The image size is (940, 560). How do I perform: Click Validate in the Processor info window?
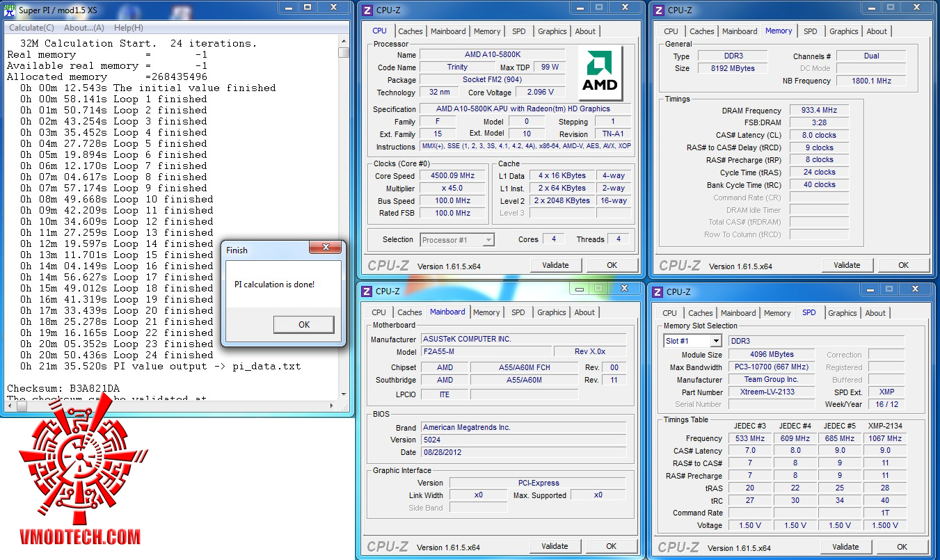(x=555, y=265)
